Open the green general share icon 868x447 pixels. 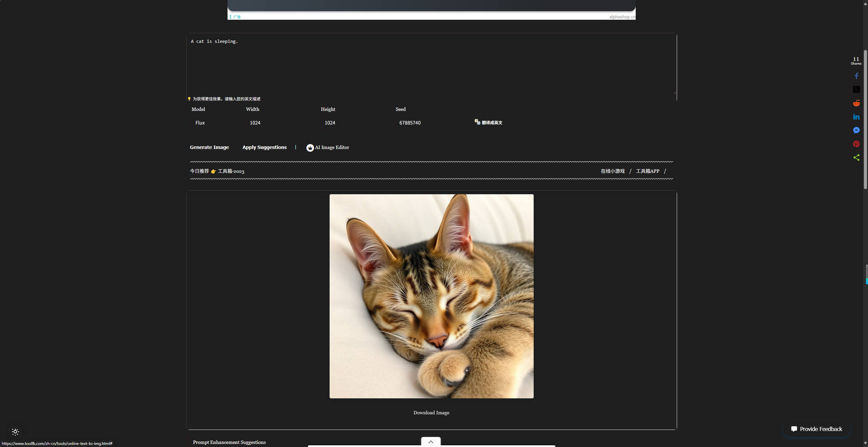pyautogui.click(x=856, y=158)
